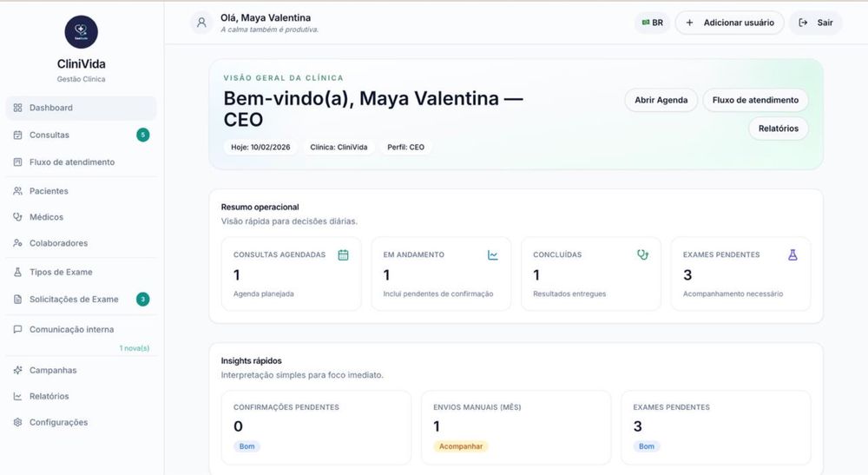The image size is (868, 475).
Task: Click the Sair text in header
Action: pyautogui.click(x=825, y=23)
